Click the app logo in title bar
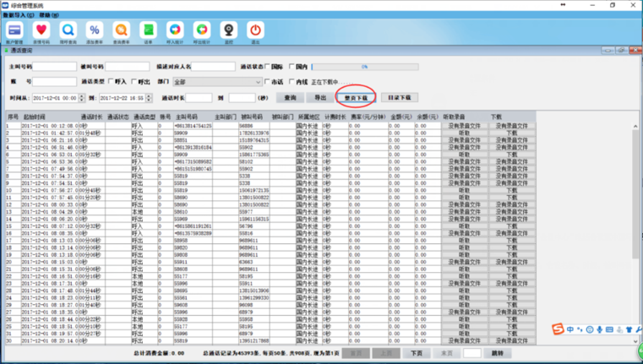643x364 pixels. point(5,5)
